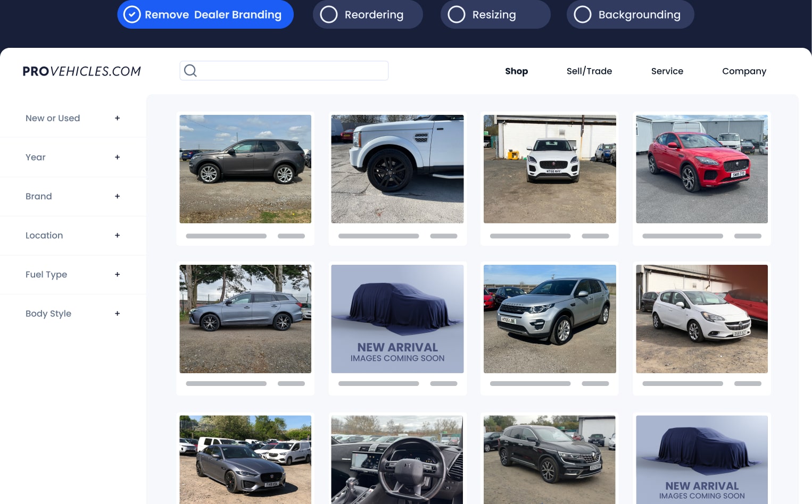This screenshot has width=812, height=504.
Task: Click the Year filter label
Action: tap(36, 157)
